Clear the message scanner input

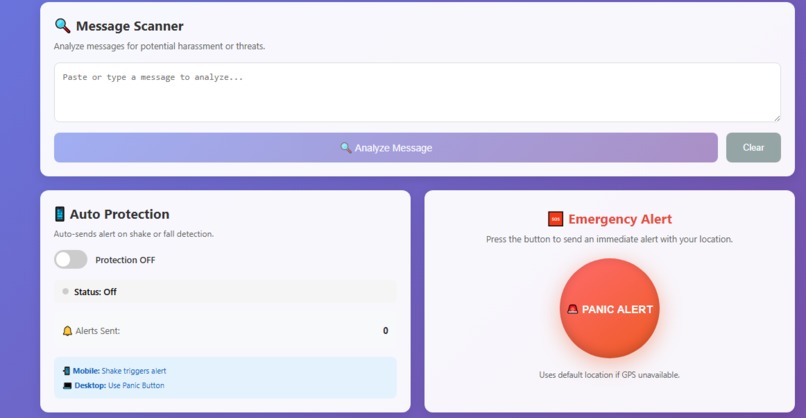[x=753, y=148]
